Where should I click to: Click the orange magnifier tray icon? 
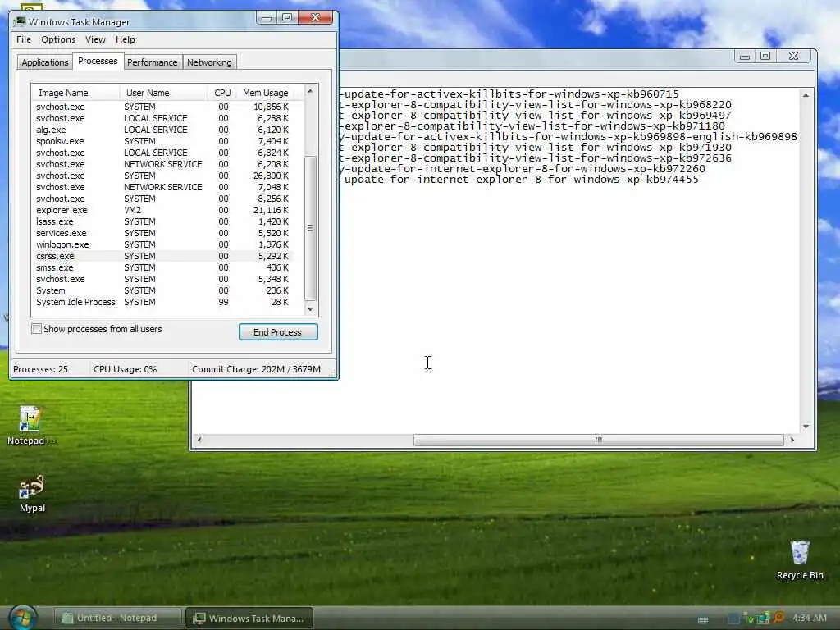[x=778, y=618]
